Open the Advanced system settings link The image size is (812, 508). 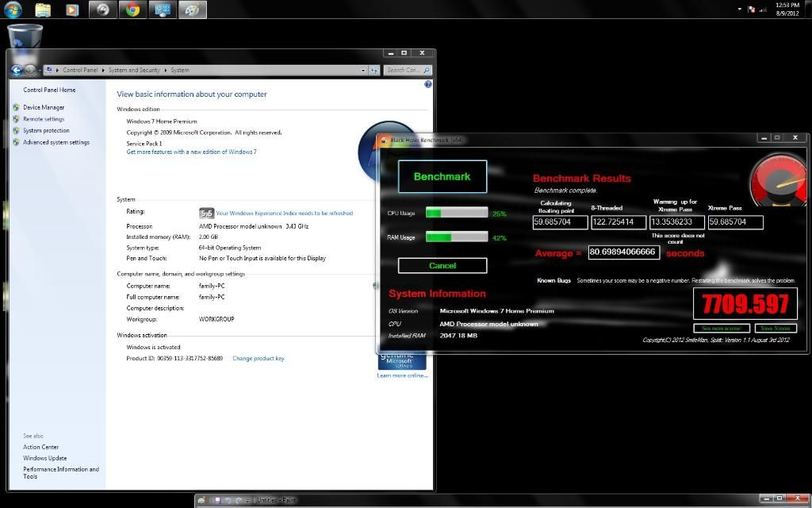[56, 142]
